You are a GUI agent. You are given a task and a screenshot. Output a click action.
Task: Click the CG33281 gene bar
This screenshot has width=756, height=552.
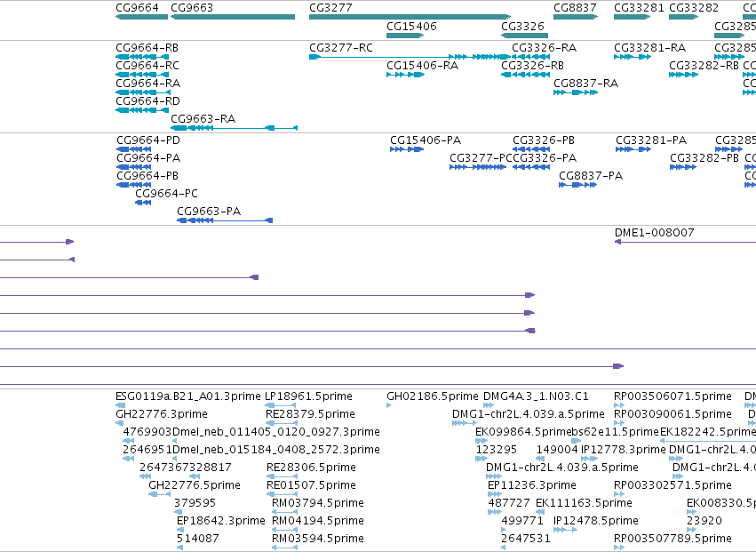tap(633, 17)
